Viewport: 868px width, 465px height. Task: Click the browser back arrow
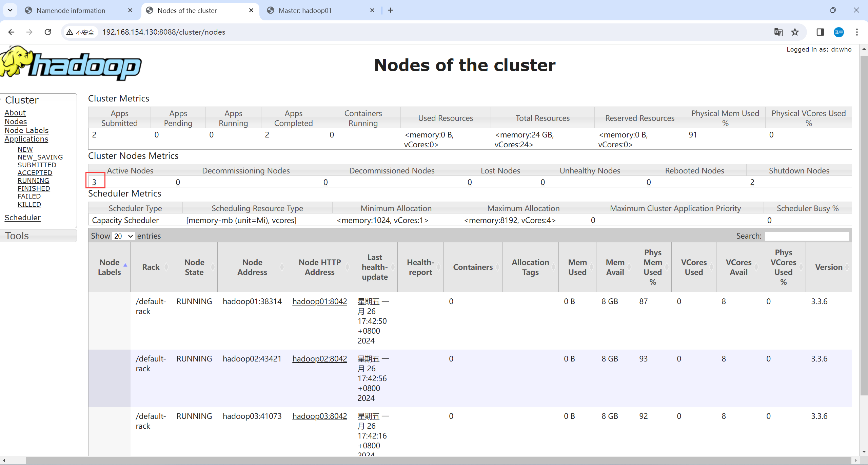coord(11,32)
